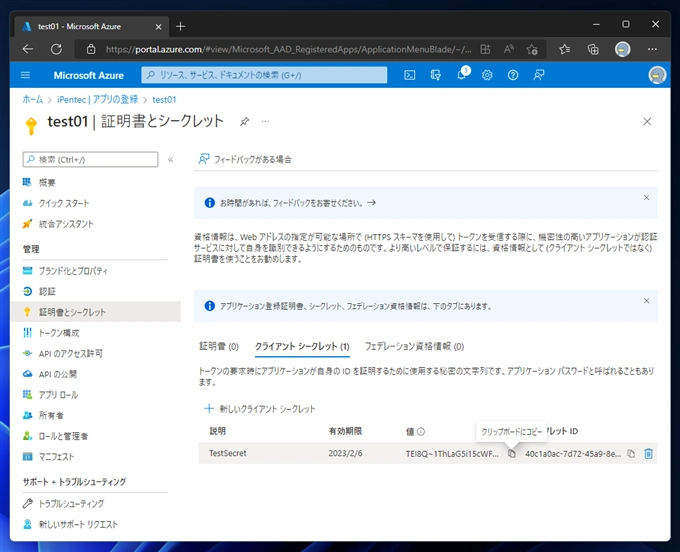This screenshot has height=552, width=680.
Task: Dismiss the feedback information banner
Action: point(646,198)
